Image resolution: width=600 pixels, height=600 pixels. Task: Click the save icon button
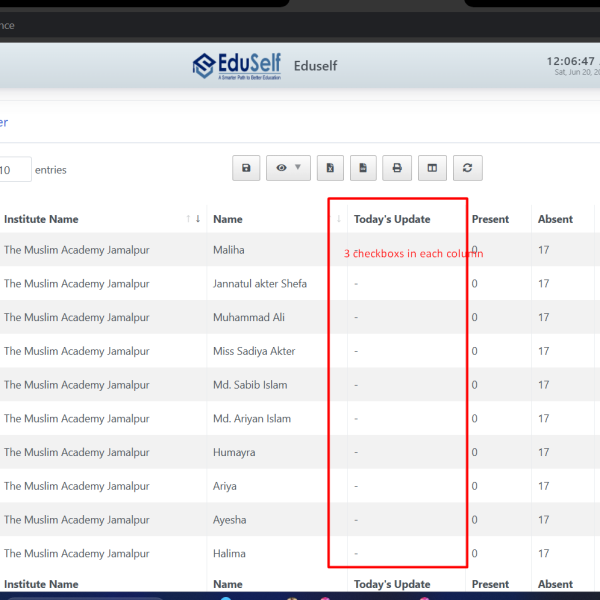(246, 168)
